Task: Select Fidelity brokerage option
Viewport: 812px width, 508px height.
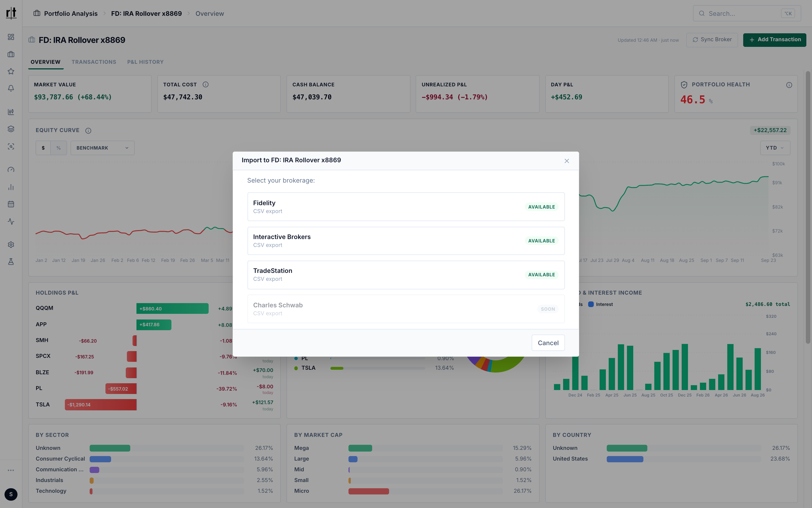Action: 406,207
